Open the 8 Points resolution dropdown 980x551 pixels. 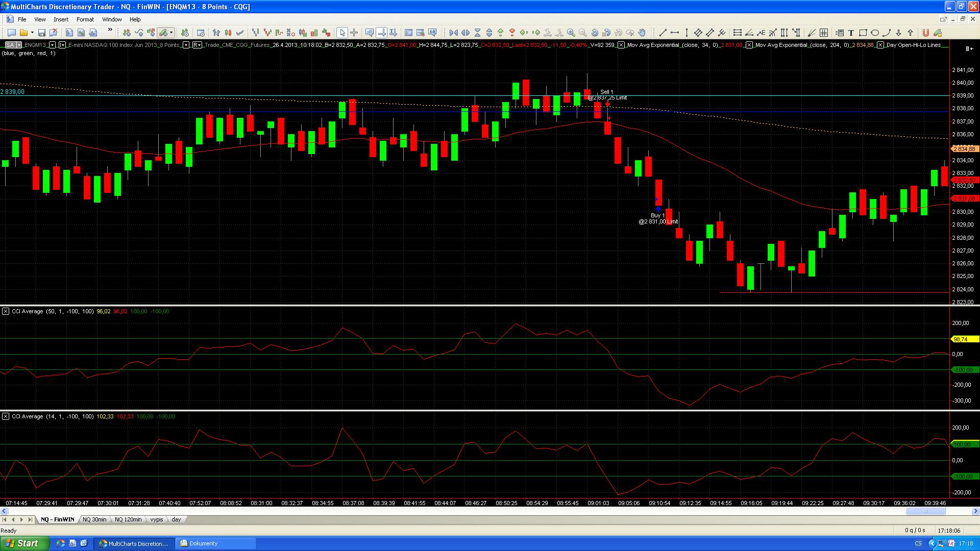(x=186, y=45)
